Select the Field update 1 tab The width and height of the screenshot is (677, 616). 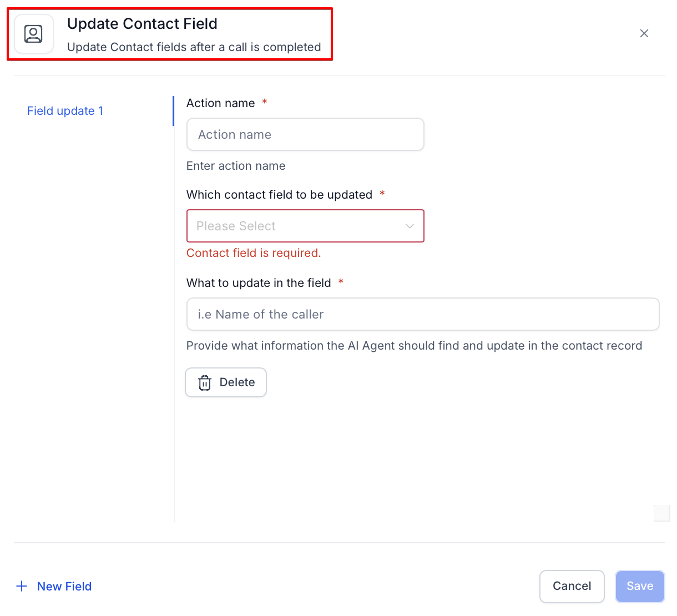coord(65,111)
